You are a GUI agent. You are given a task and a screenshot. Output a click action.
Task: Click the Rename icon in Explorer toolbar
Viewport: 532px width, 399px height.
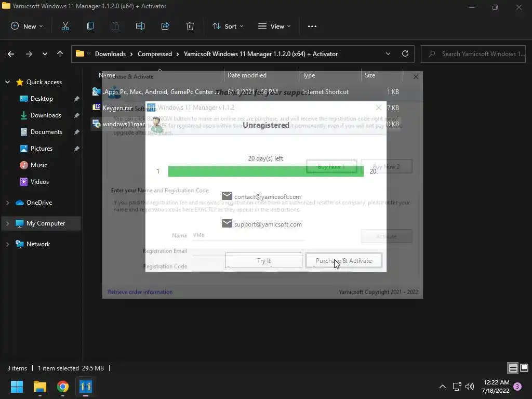140,26
